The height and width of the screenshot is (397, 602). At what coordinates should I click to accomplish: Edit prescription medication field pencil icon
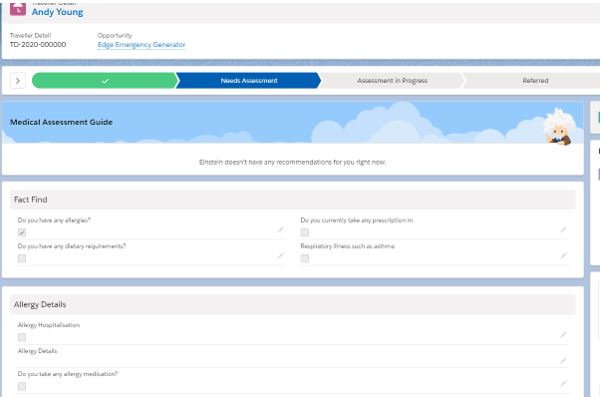563,230
